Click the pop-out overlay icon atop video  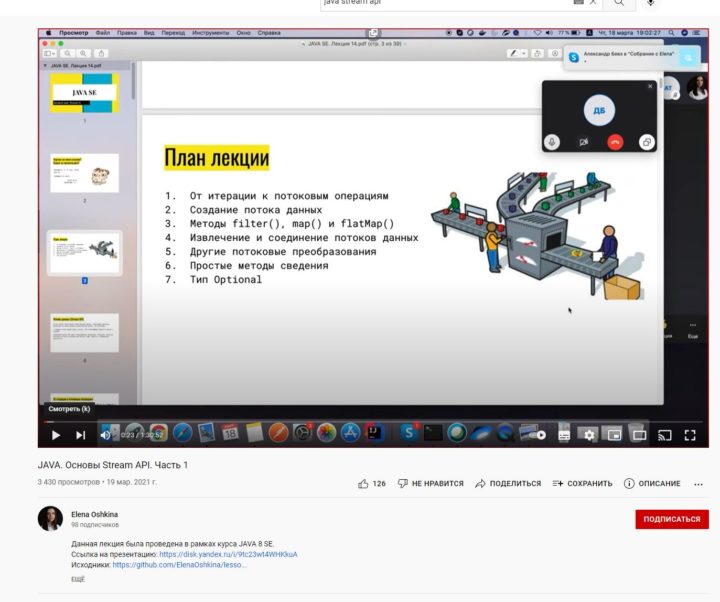373,33
